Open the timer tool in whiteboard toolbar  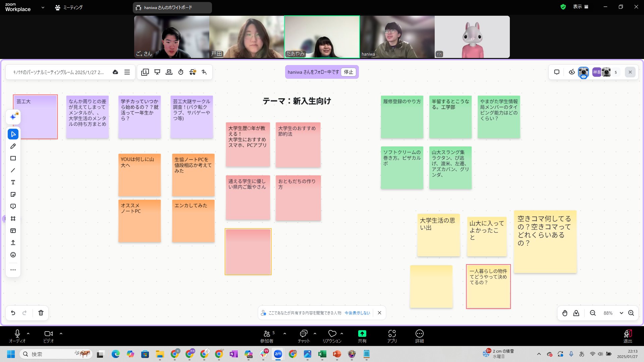click(181, 72)
